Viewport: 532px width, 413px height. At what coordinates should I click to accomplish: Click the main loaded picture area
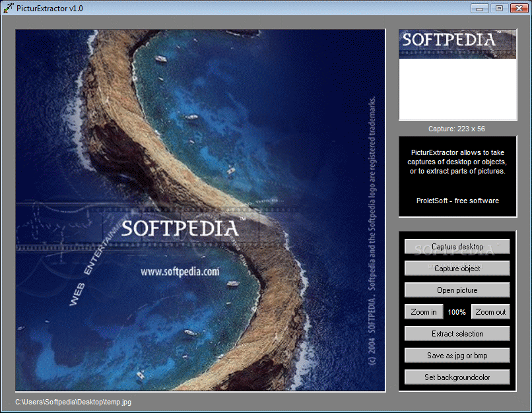(x=200, y=210)
